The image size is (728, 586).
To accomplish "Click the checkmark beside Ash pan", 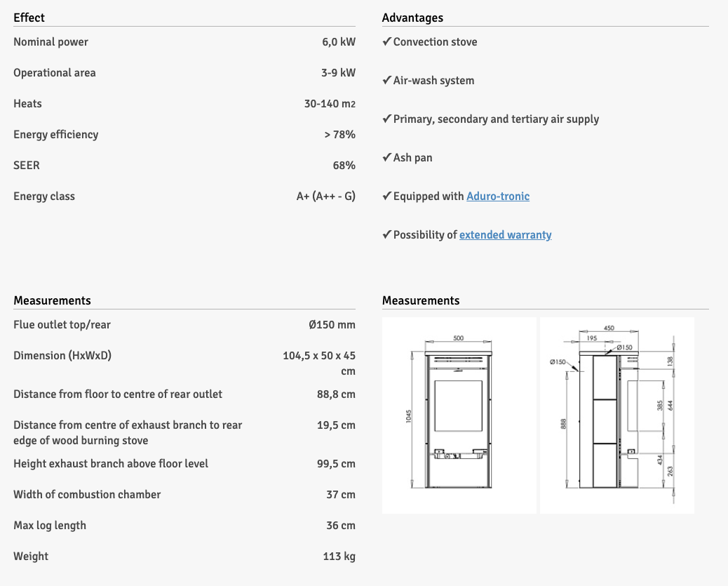I will (x=386, y=158).
